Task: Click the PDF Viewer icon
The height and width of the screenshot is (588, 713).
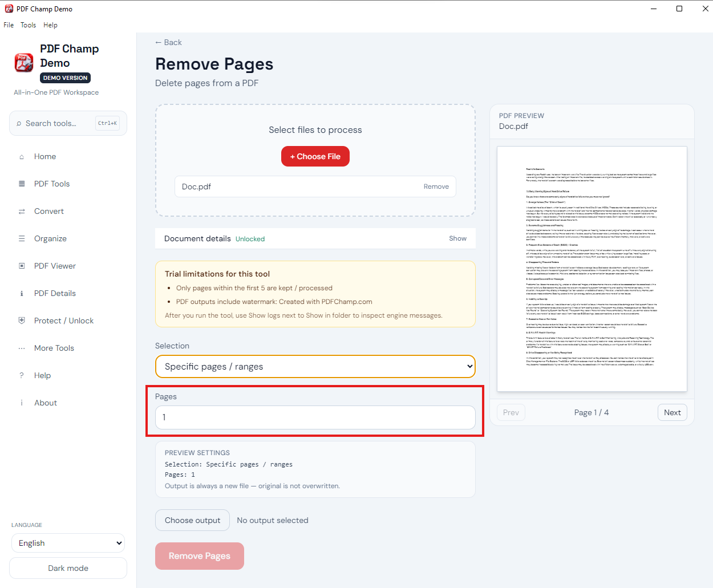Action: (x=22, y=266)
